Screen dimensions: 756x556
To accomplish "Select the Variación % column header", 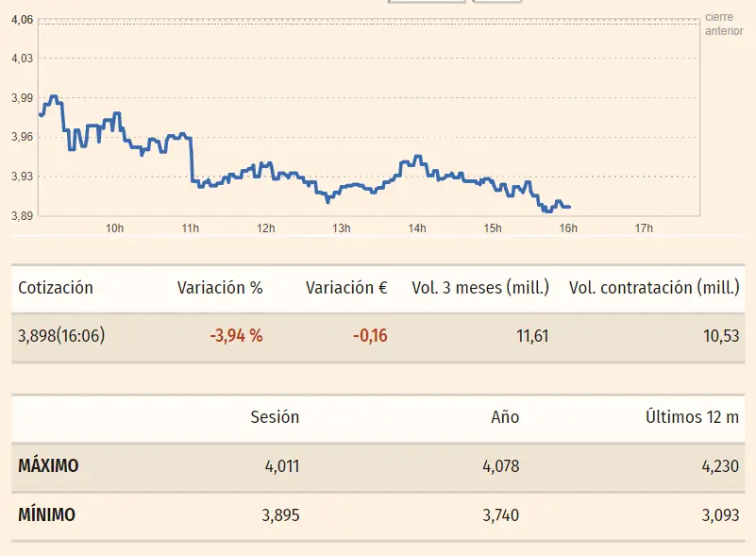I will click(x=220, y=288).
